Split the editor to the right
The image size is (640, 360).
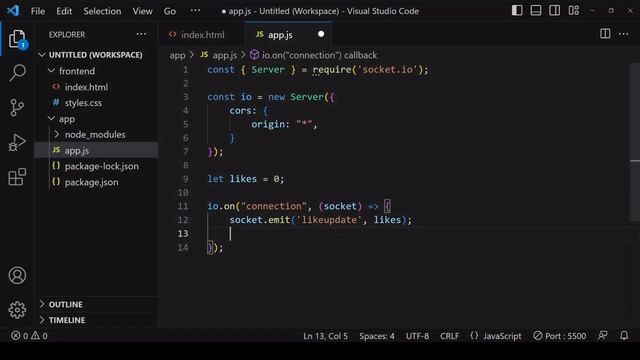click(x=605, y=34)
